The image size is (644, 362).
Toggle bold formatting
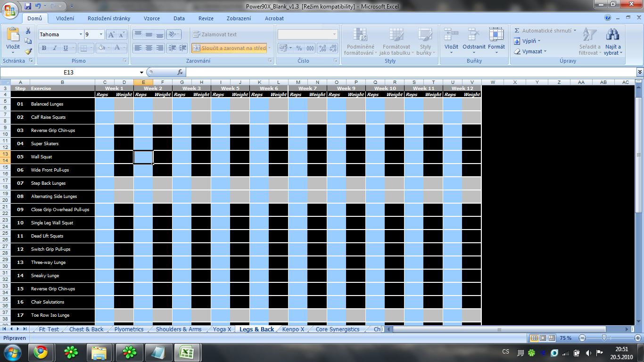click(x=44, y=48)
